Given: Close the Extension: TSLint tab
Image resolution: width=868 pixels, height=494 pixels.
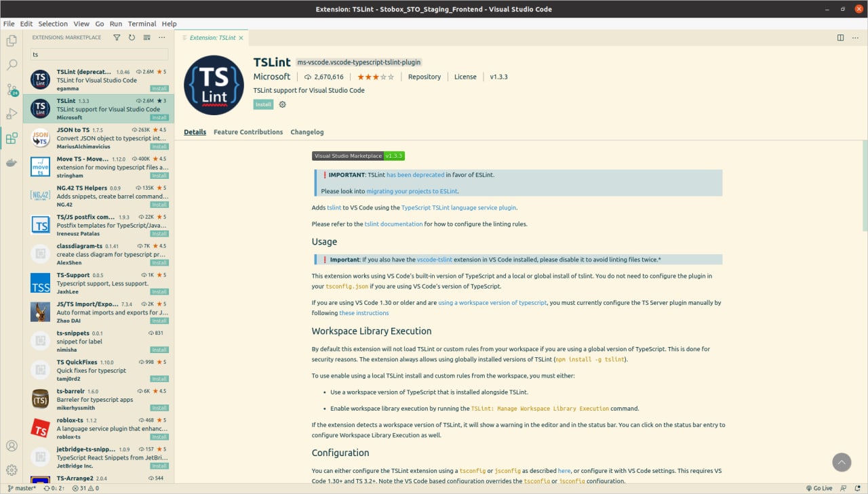Looking at the screenshot, I should point(241,38).
